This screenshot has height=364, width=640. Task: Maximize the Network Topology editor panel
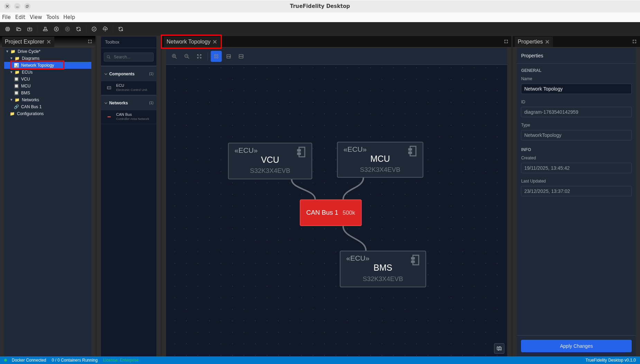click(x=506, y=41)
